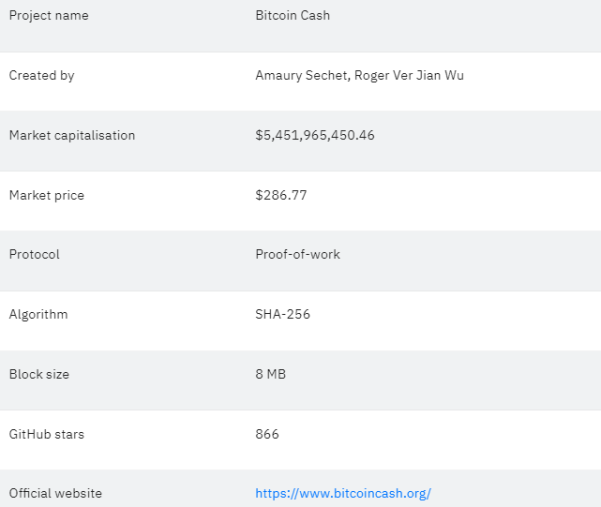Click the 'Algorithm' label

point(38,315)
